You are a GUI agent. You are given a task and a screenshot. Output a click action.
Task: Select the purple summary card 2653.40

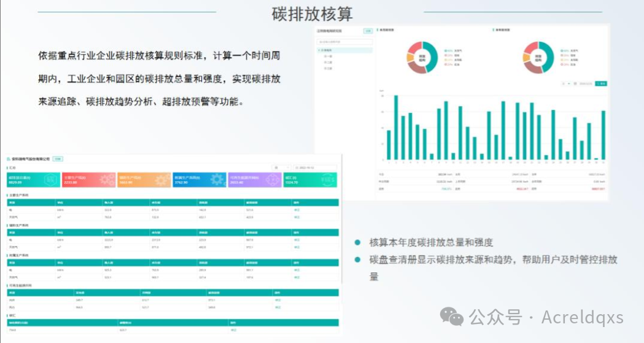point(255,180)
